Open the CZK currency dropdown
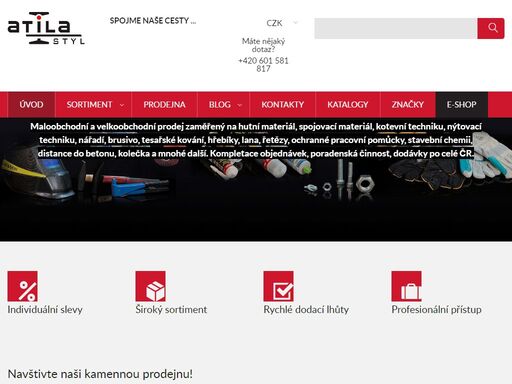 coord(282,23)
